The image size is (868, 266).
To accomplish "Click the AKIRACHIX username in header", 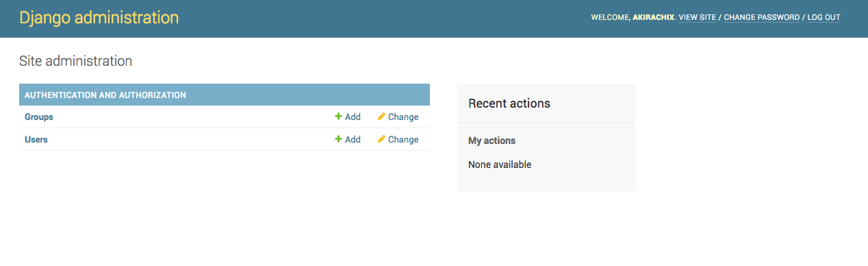I will pos(654,18).
